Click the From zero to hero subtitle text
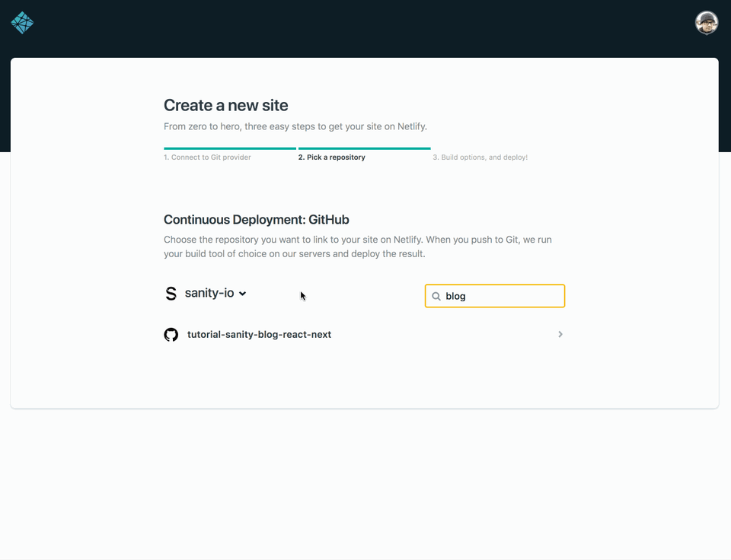This screenshot has width=731, height=560. pos(295,127)
